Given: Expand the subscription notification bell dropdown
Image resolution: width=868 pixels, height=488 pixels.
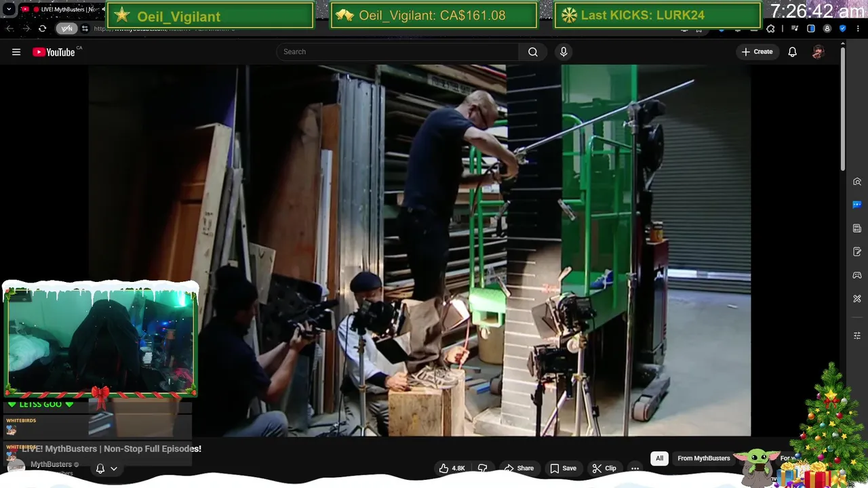Looking at the screenshot, I should [106, 468].
